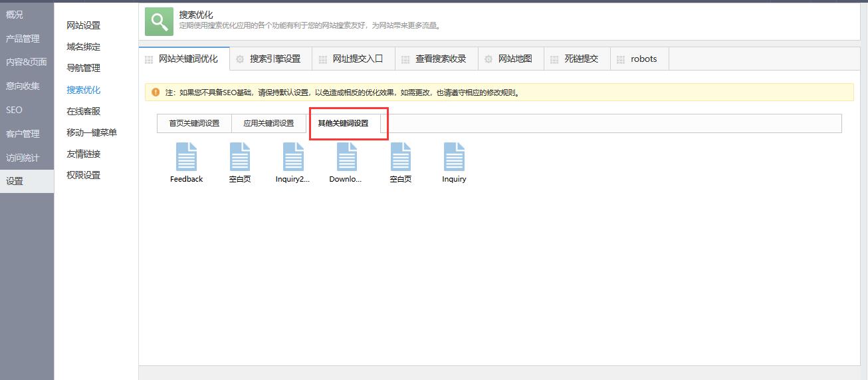Click the 搜索优化 page heading text
Image resolution: width=868 pixels, height=380 pixels.
[x=196, y=15]
